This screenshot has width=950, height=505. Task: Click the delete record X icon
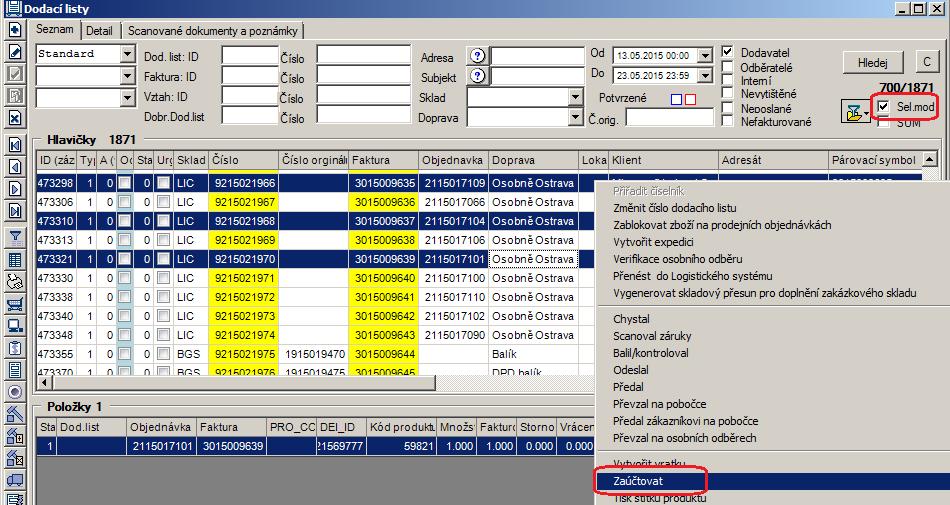pyautogui.click(x=15, y=117)
